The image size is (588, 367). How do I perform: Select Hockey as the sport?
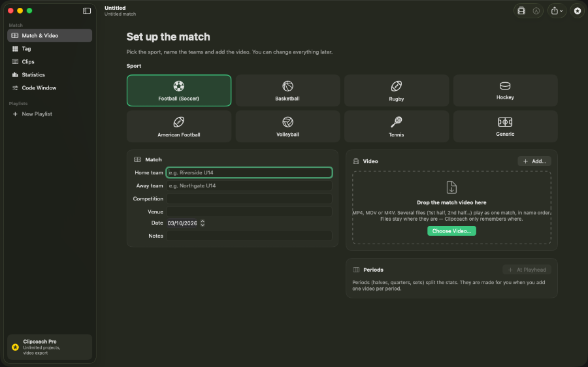[x=505, y=90]
